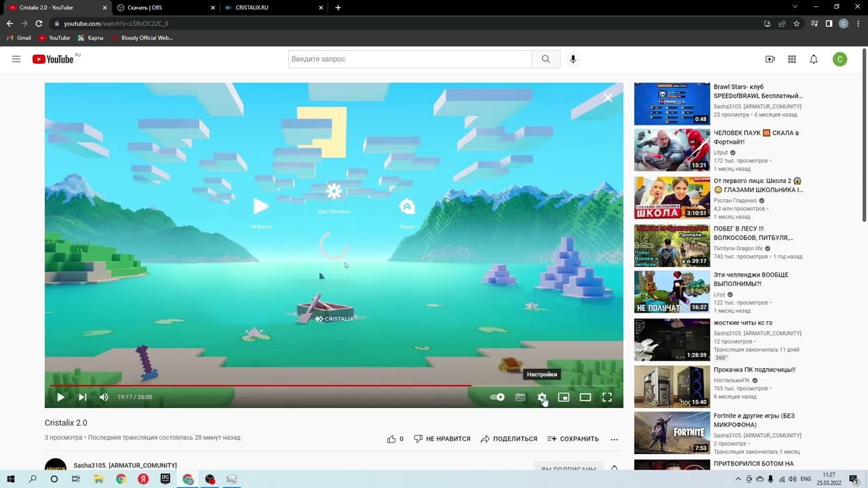Open the Карты bookmark
Screen dimensions: 868x488
click(90, 38)
